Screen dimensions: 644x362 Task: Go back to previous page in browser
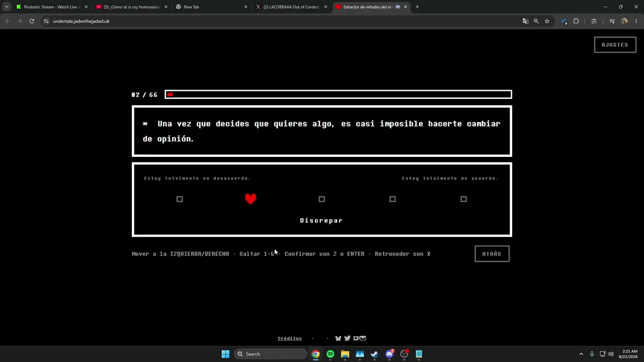click(x=8, y=21)
